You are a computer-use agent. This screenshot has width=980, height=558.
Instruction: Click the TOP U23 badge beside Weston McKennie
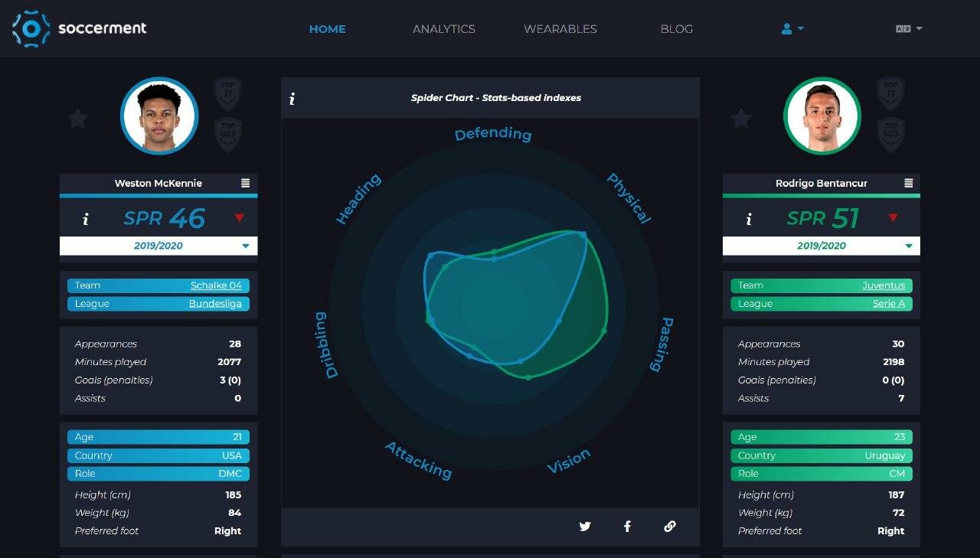(227, 135)
